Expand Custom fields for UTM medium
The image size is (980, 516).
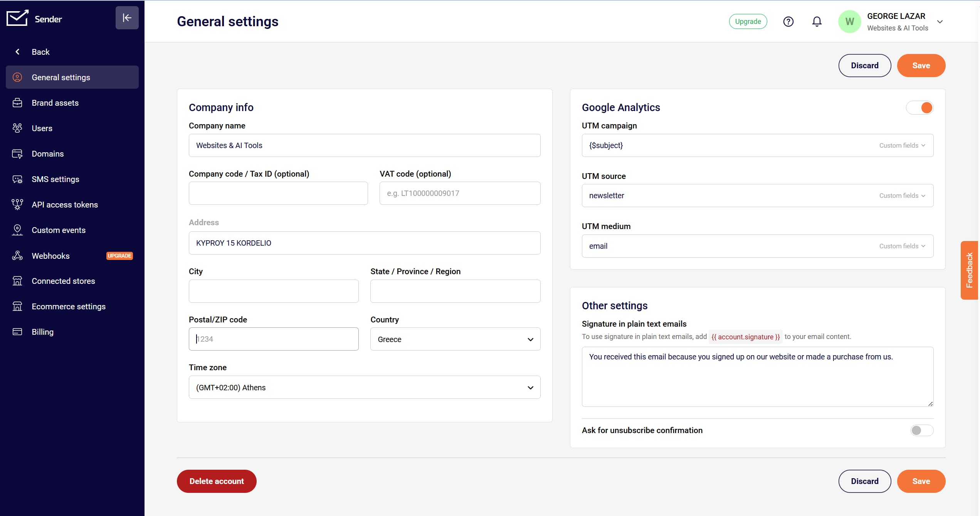pyautogui.click(x=902, y=246)
